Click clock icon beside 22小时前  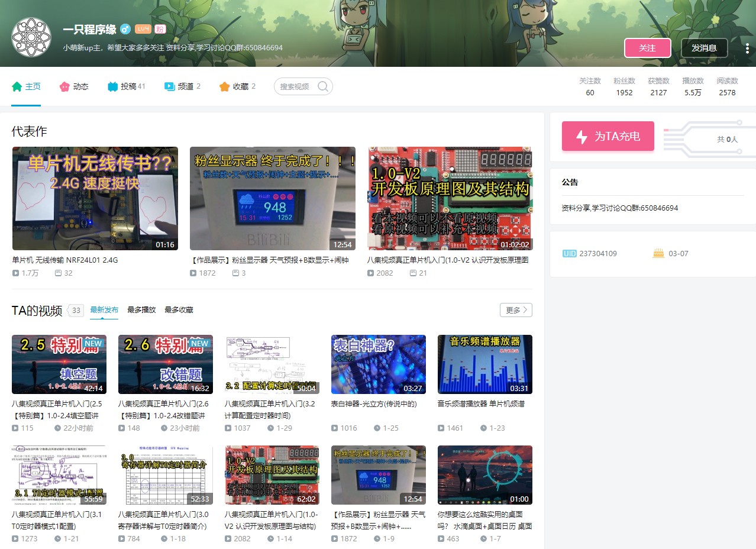tap(57, 428)
